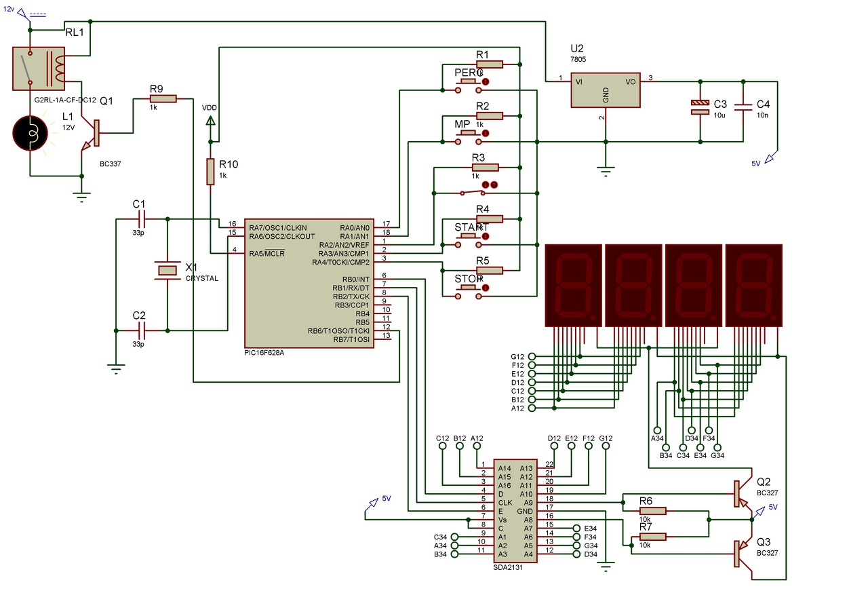This screenshot has width=868, height=610.
Task: Select resistor R2 above MP button
Action: 489,116
